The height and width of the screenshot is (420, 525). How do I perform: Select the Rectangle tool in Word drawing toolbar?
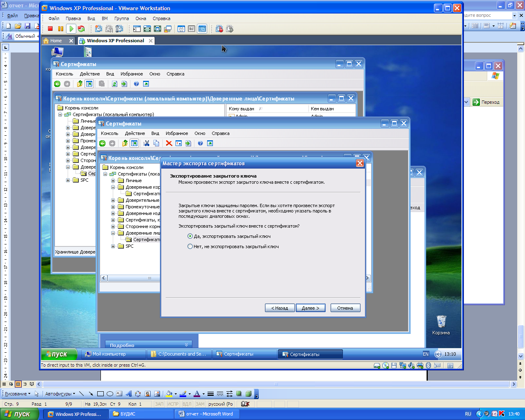click(x=100, y=394)
